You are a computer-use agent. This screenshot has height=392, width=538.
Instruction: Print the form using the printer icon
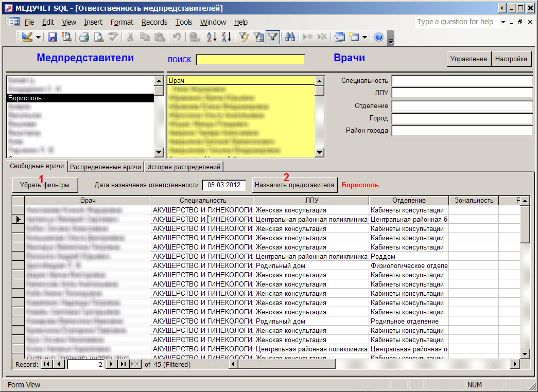point(84,37)
